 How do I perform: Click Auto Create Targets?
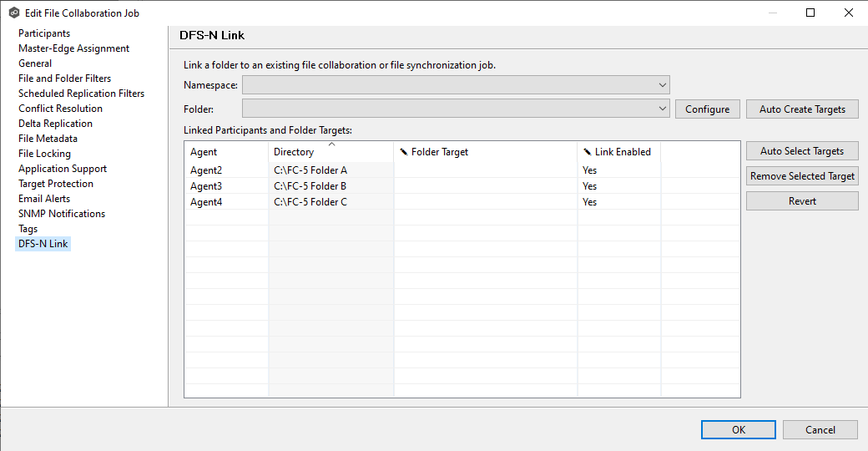[802, 109]
